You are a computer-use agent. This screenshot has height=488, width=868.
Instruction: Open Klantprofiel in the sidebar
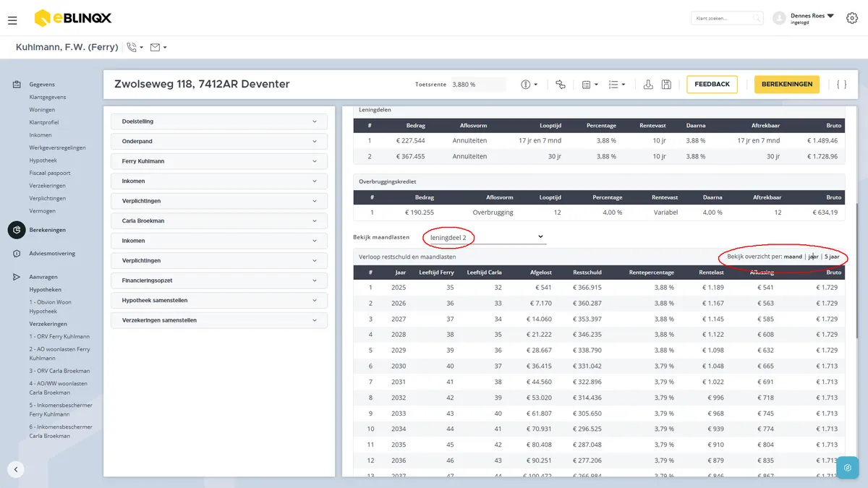44,123
